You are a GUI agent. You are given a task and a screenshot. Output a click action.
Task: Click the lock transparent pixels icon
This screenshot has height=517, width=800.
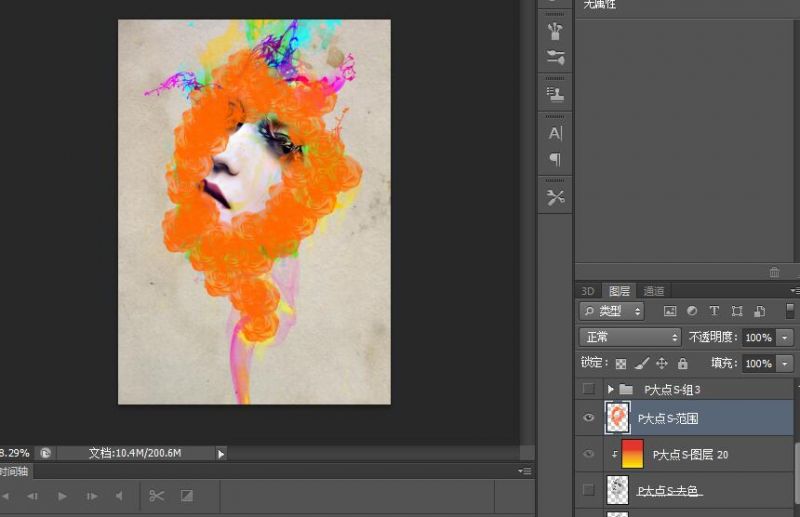click(621, 364)
